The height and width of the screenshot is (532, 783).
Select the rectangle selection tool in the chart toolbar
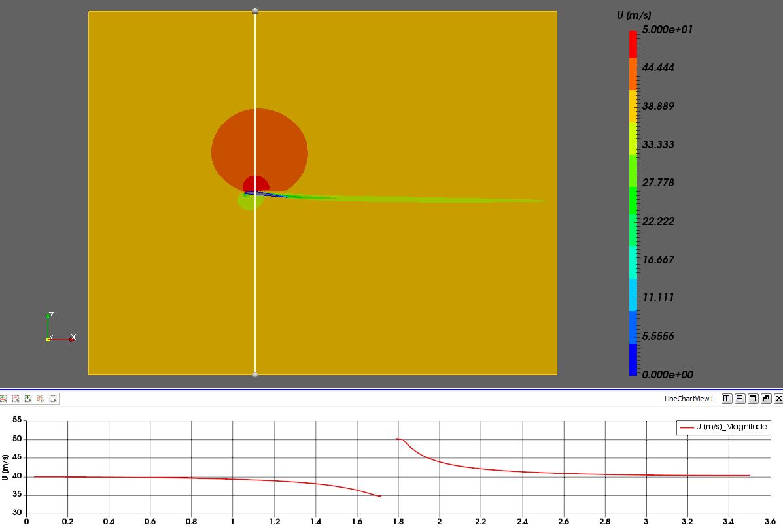[x=52, y=398]
